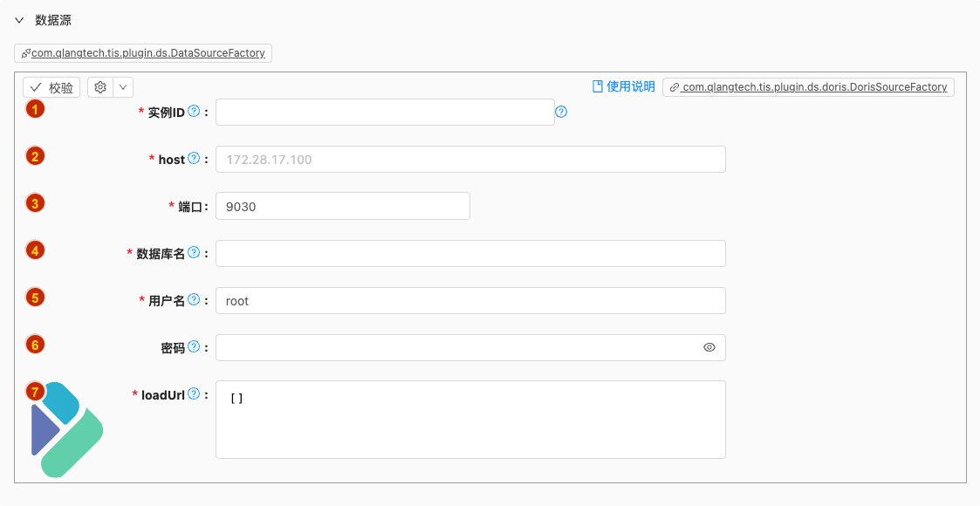Open the DorisSourceFactory plugin link
Screen dimensions: 980x506
(808, 87)
